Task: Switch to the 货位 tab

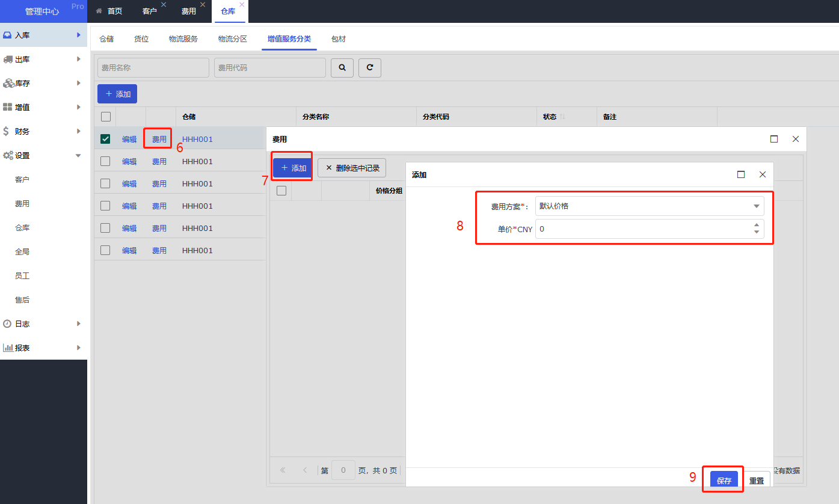Action: click(x=141, y=39)
